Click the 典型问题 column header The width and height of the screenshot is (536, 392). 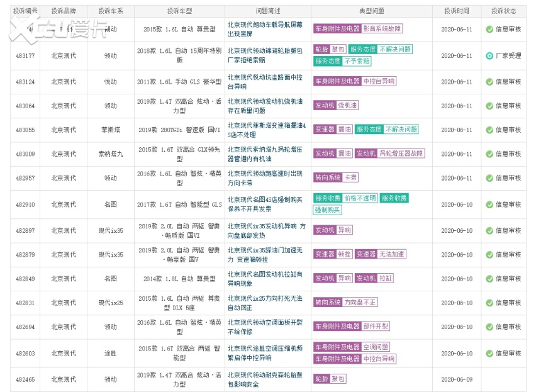click(372, 11)
